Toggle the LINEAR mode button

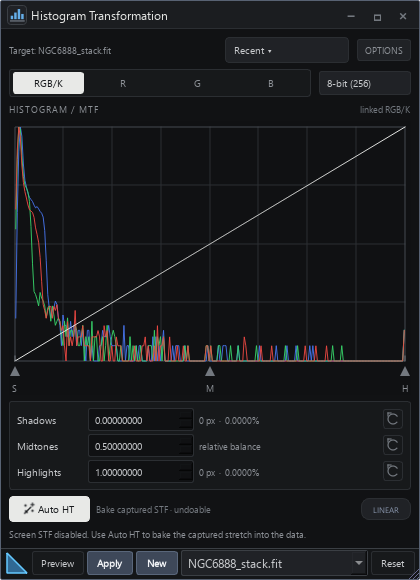tap(386, 509)
